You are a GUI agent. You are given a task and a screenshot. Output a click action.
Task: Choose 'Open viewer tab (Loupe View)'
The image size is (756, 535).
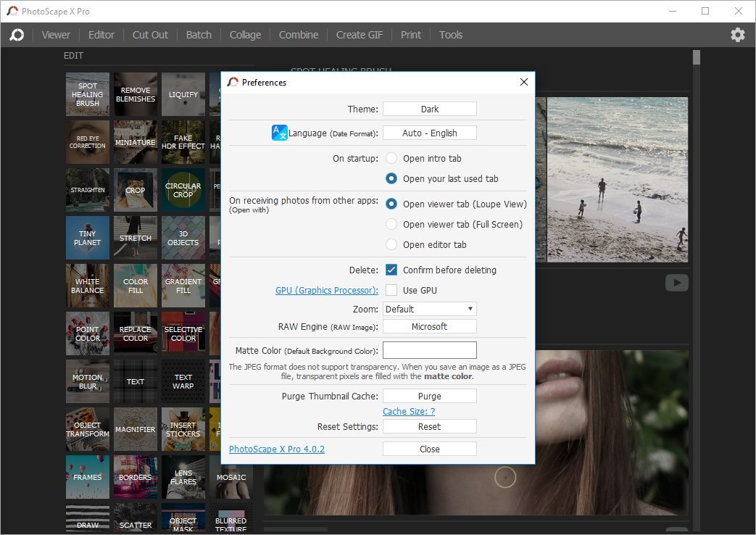(391, 204)
